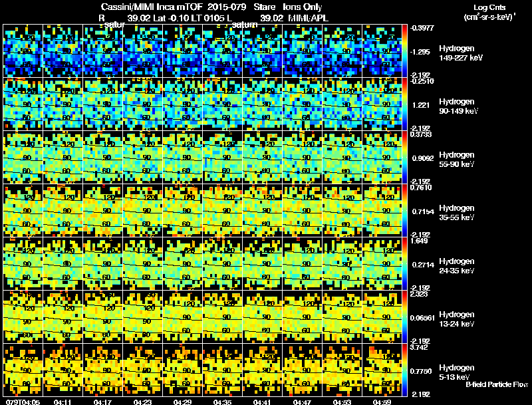532x405 pixels.
Task: Click the '0.06561' colorbar value
Action: (422, 318)
